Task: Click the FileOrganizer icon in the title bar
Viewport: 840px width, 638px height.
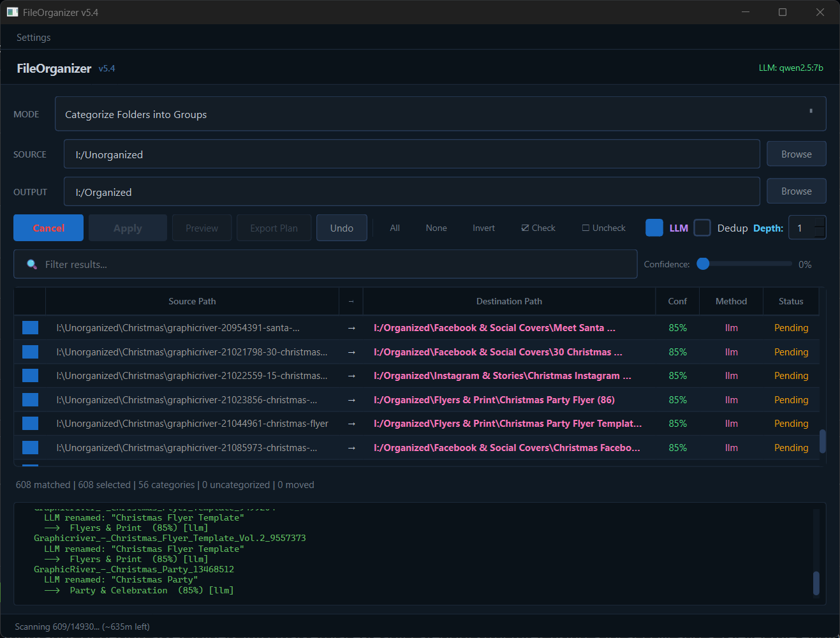Action: pos(12,11)
